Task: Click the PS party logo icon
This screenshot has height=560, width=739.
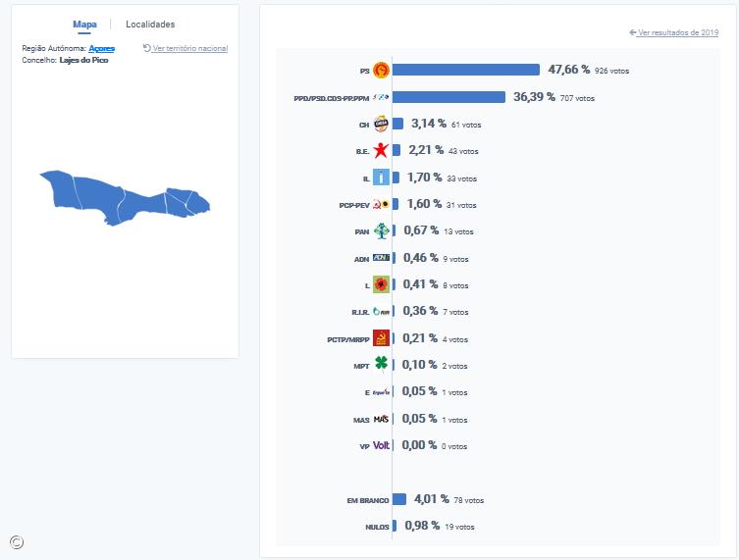Action: 381,71
